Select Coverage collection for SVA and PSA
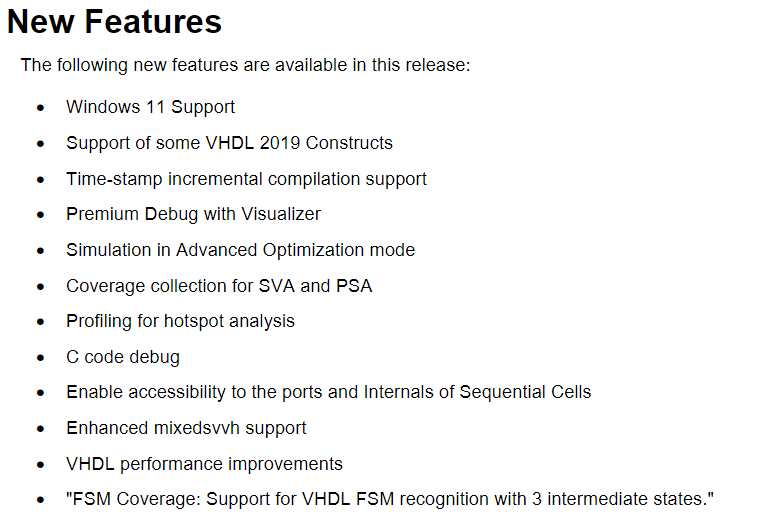784x514 pixels. 219,286
